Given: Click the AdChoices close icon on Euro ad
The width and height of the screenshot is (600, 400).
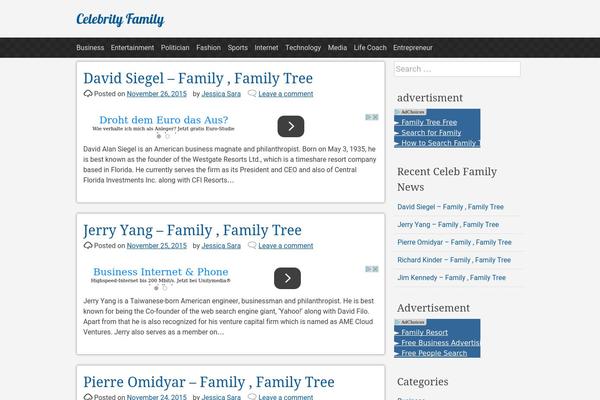Looking at the screenshot, I should tap(375, 117).
